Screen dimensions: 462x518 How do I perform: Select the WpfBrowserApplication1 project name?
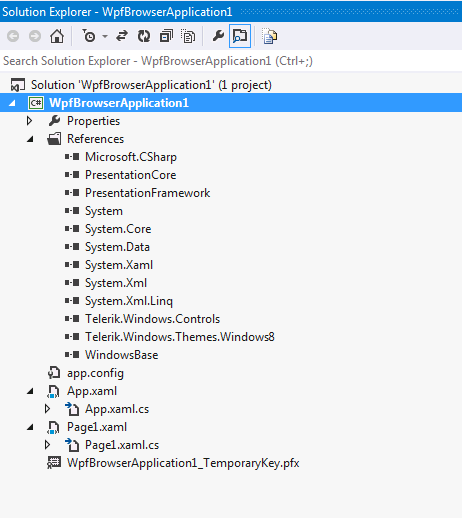coord(119,103)
